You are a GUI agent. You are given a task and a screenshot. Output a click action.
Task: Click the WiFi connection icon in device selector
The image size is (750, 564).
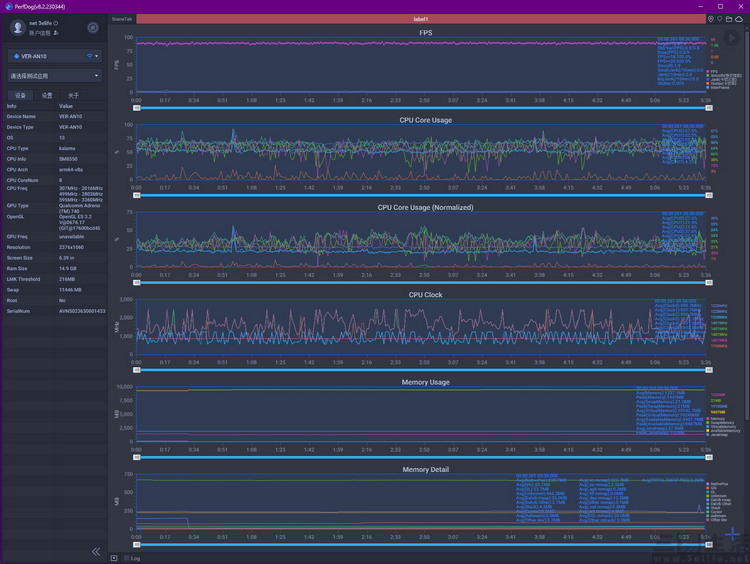tap(89, 56)
